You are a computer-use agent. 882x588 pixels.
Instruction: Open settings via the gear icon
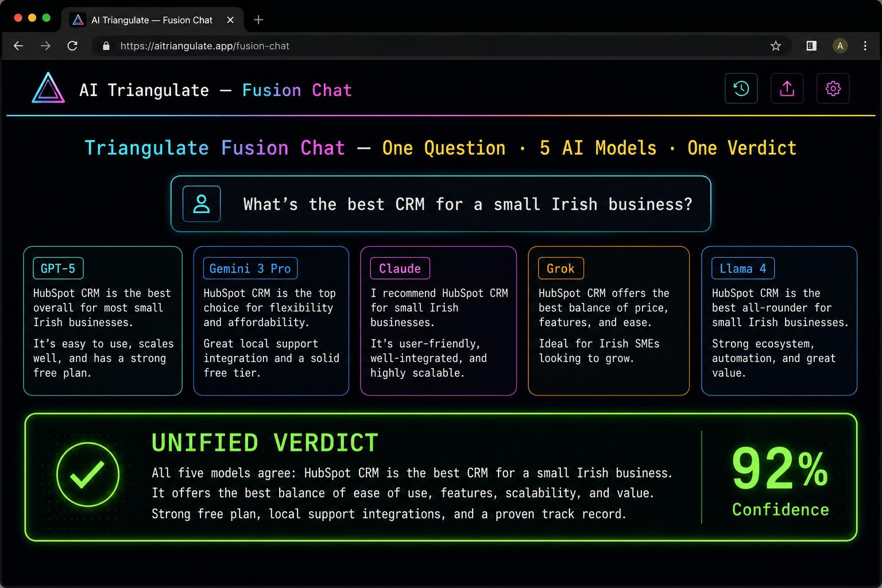[x=833, y=88]
